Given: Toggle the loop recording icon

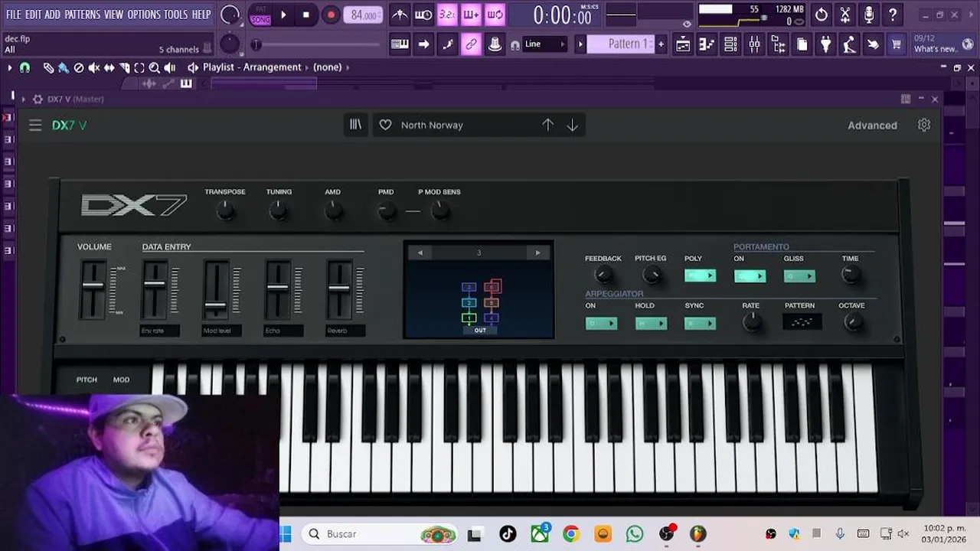Looking at the screenshot, I should (x=495, y=15).
